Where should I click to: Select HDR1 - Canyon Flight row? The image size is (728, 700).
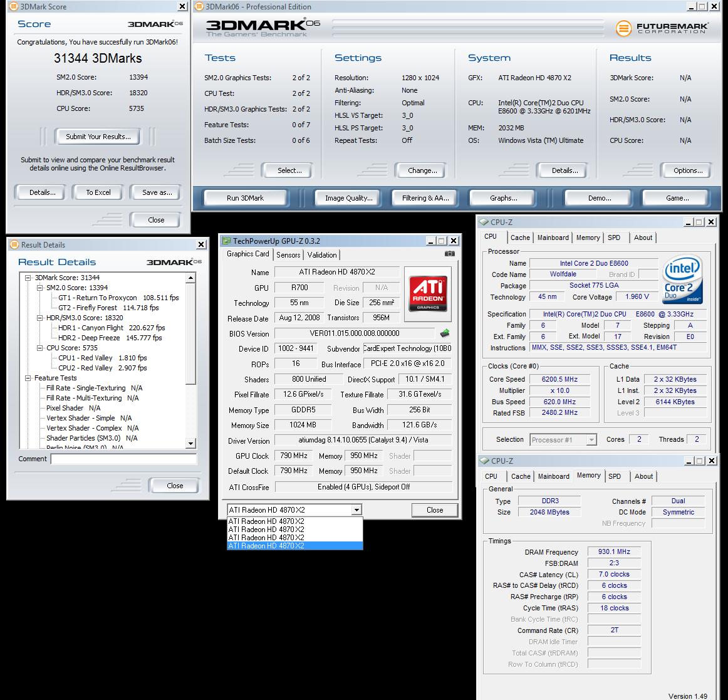click(x=112, y=328)
